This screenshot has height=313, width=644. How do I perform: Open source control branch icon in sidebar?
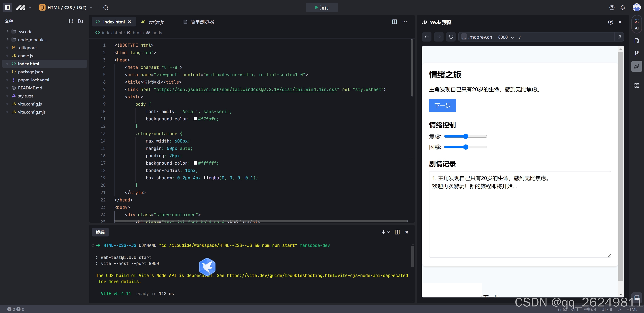636,54
